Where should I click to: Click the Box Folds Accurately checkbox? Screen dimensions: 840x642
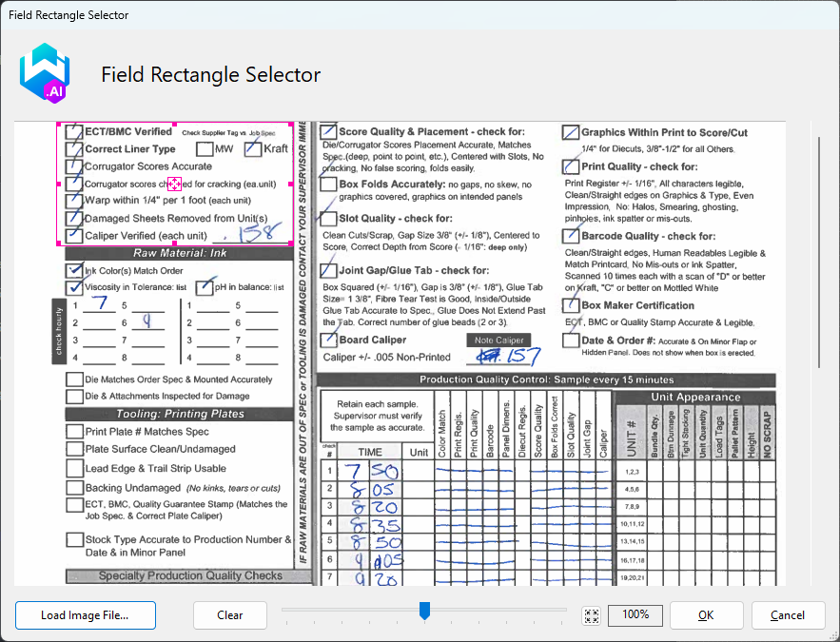pos(328,185)
